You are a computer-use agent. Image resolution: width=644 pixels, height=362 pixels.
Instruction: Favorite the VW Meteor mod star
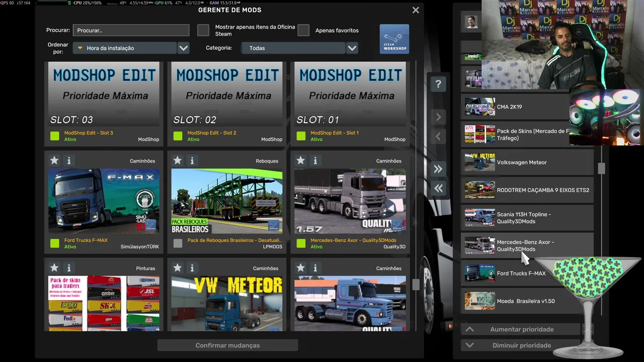(177, 268)
